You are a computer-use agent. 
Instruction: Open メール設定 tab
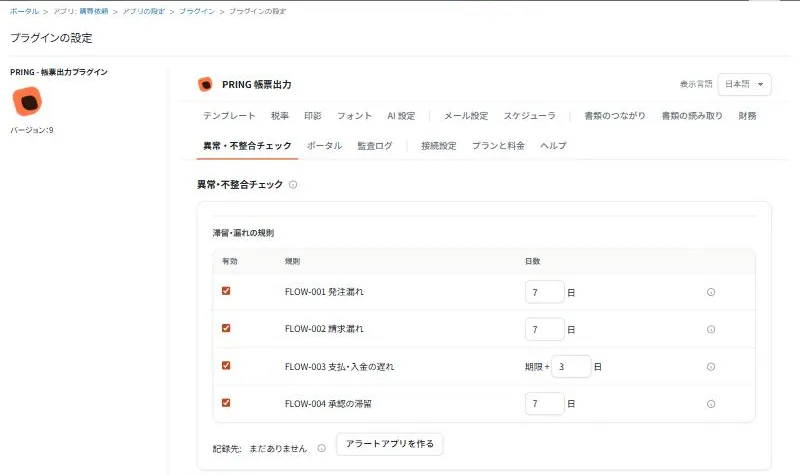(x=466, y=116)
